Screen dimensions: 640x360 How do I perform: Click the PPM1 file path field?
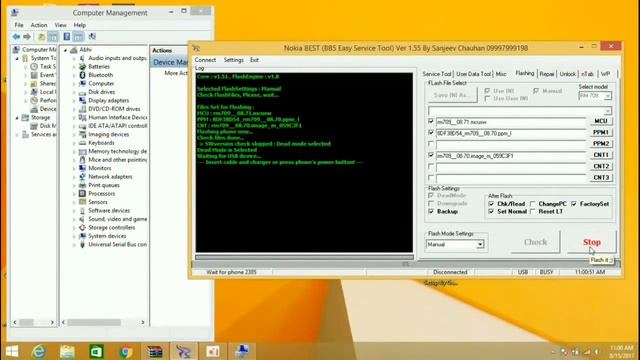[511, 133]
